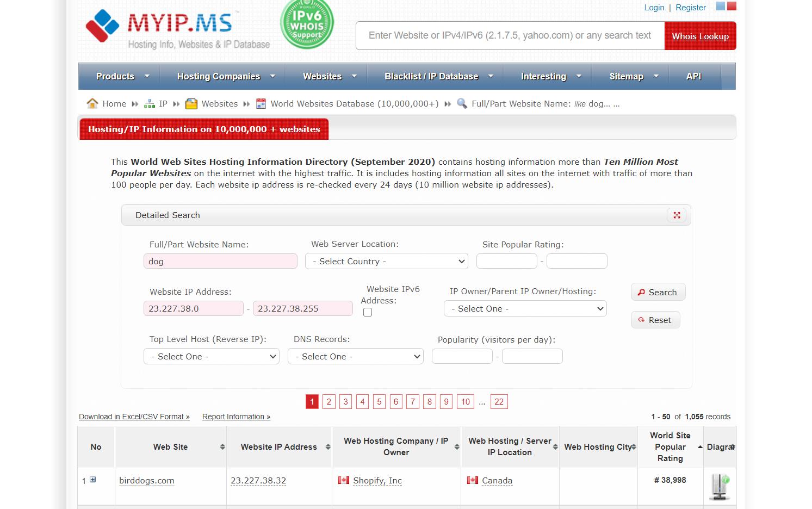
Task: Open the Sitemap menu
Action: coord(630,76)
